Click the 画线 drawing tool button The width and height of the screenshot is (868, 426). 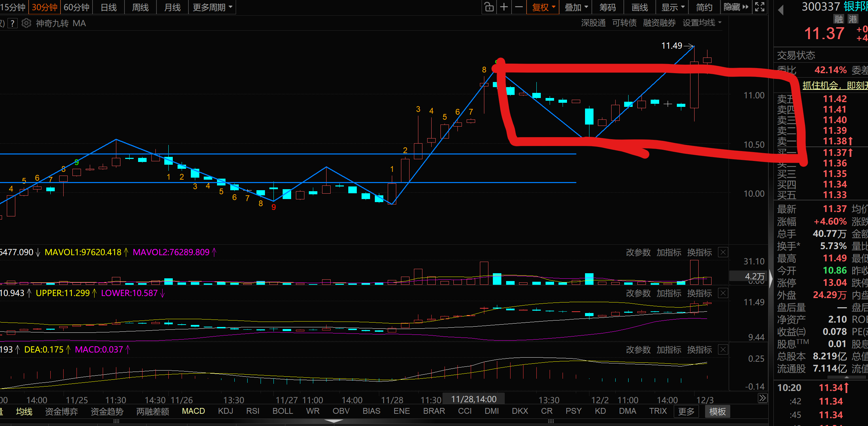tap(639, 7)
